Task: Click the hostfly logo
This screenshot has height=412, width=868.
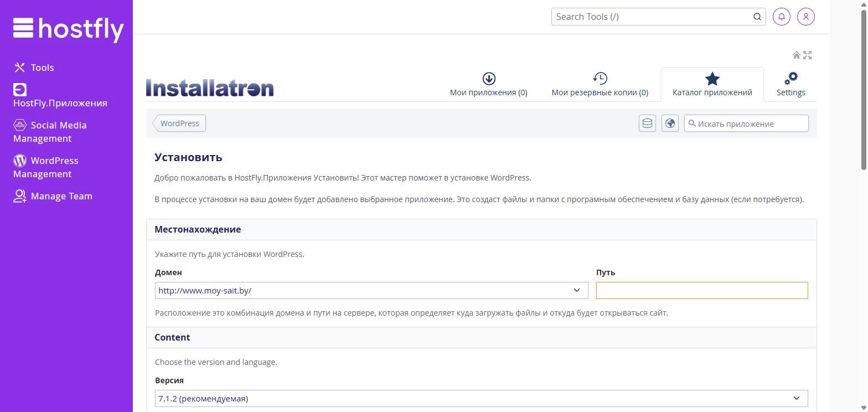Action: pyautogui.click(x=68, y=29)
